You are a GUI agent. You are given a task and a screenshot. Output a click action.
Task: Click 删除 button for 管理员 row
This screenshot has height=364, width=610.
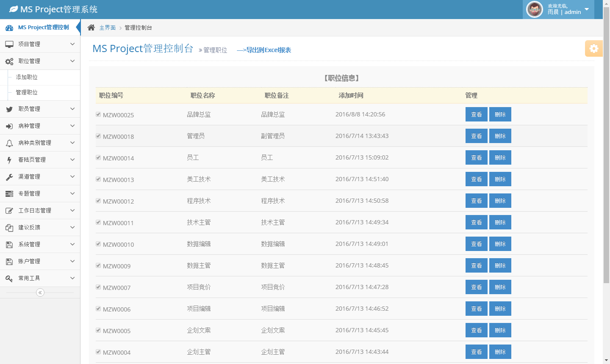(500, 136)
